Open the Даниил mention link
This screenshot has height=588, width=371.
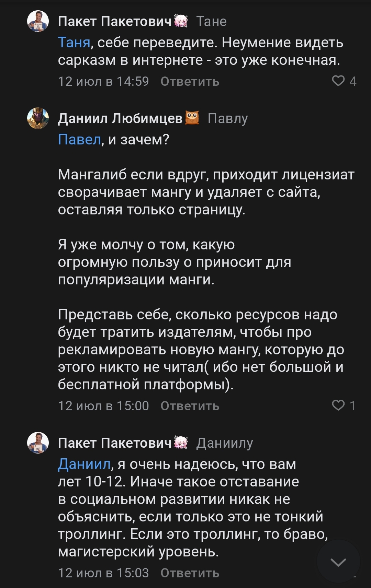[x=84, y=464]
